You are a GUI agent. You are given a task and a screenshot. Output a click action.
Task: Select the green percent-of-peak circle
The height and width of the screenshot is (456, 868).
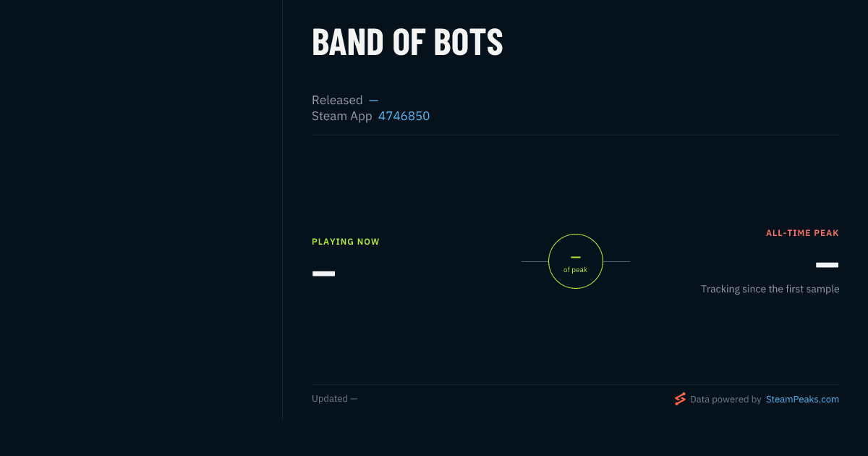576,261
